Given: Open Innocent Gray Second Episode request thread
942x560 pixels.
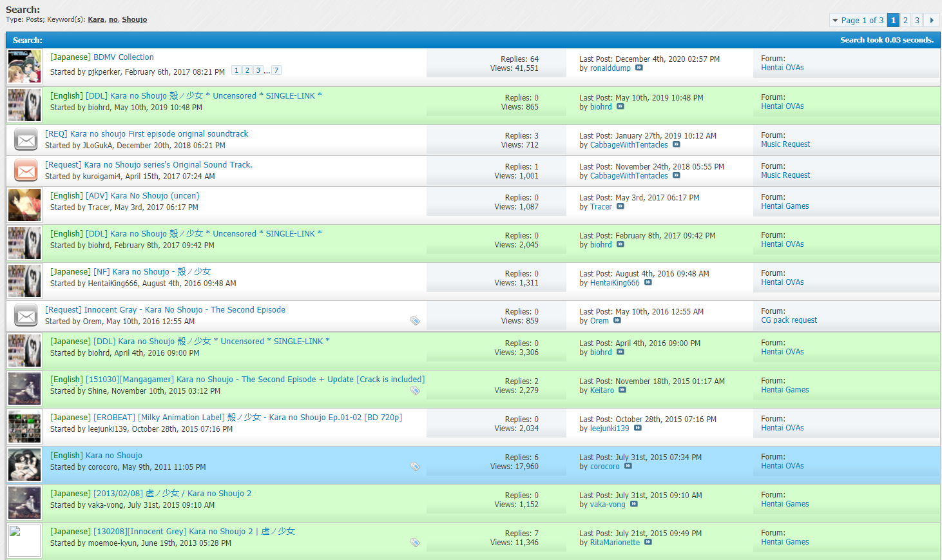Looking at the screenshot, I should 185,310.
